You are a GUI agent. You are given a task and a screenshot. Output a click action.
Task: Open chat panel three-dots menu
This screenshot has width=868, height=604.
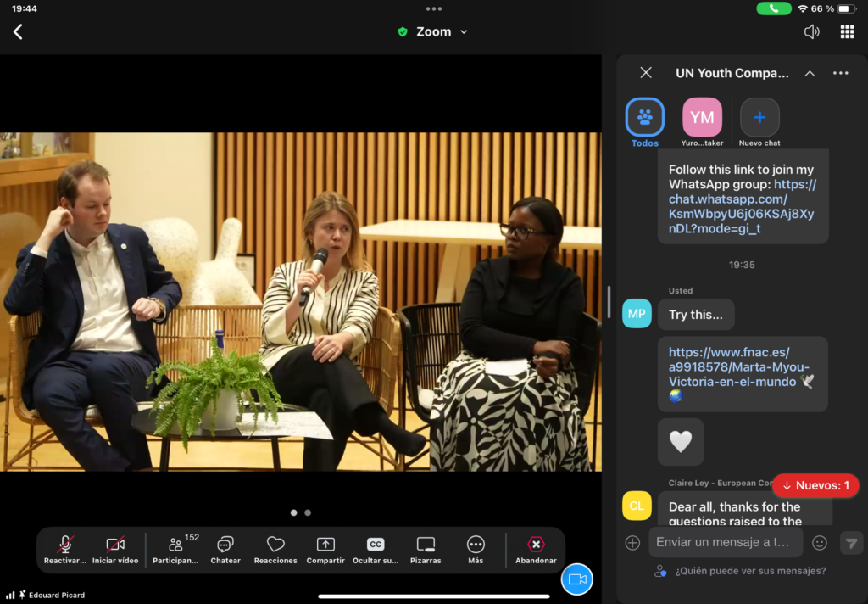840,74
